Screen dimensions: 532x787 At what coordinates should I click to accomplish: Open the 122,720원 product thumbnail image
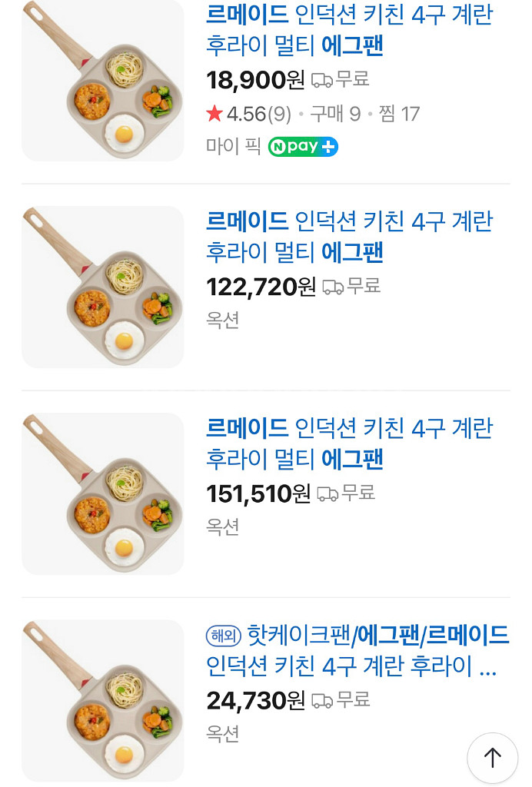tap(102, 287)
